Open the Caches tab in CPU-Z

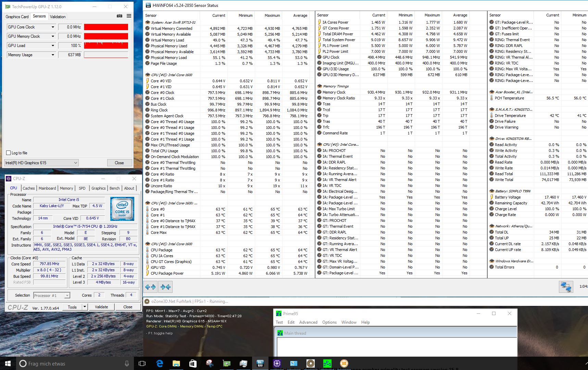29,188
